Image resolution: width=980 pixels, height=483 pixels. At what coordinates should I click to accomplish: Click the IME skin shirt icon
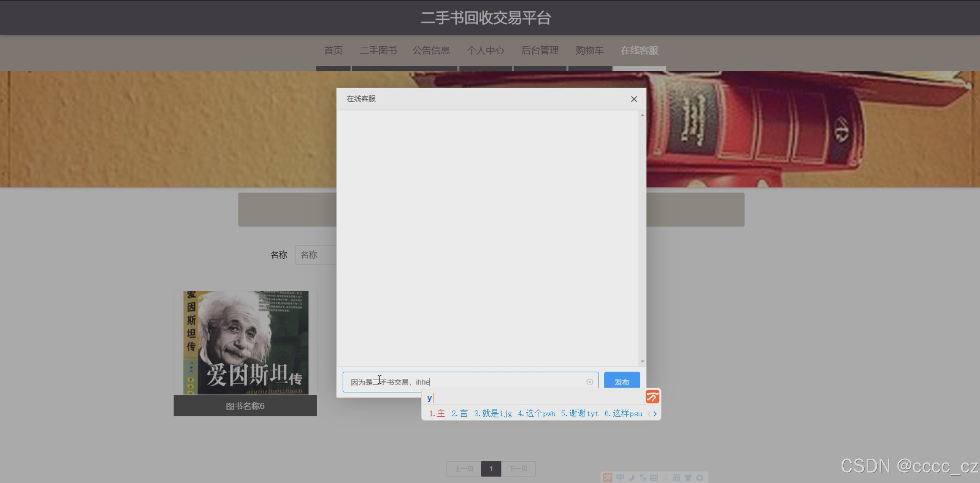[688, 477]
